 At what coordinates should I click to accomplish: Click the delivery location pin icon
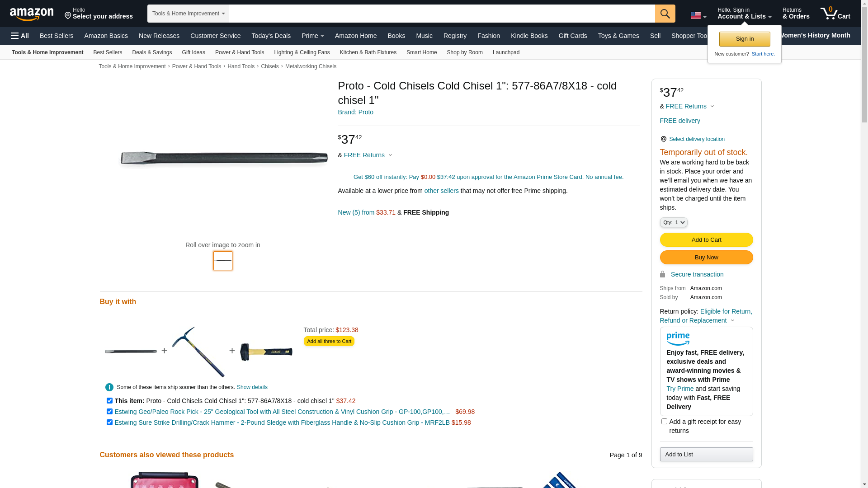point(663,139)
